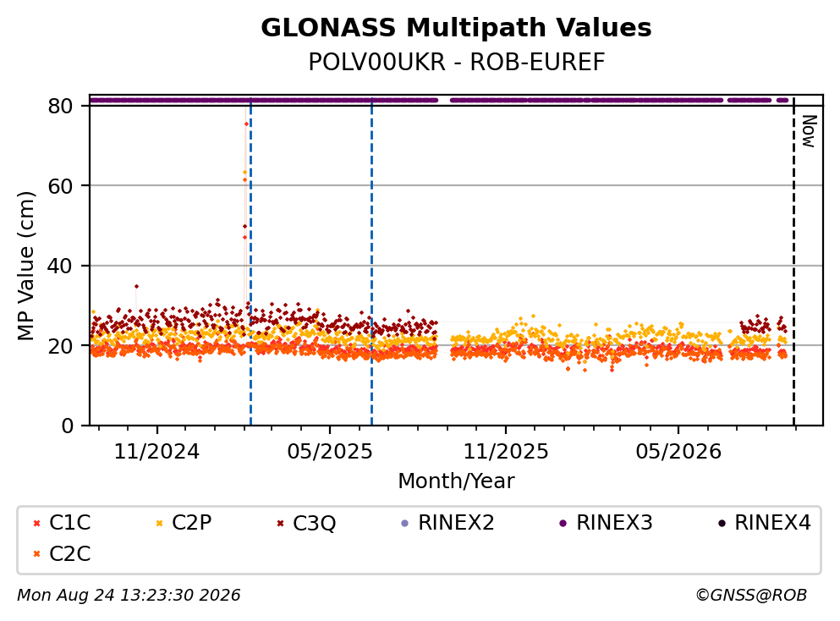840x621 pixels.
Task: Click the GLONASS Multipath Values title
Action: tap(456, 27)
